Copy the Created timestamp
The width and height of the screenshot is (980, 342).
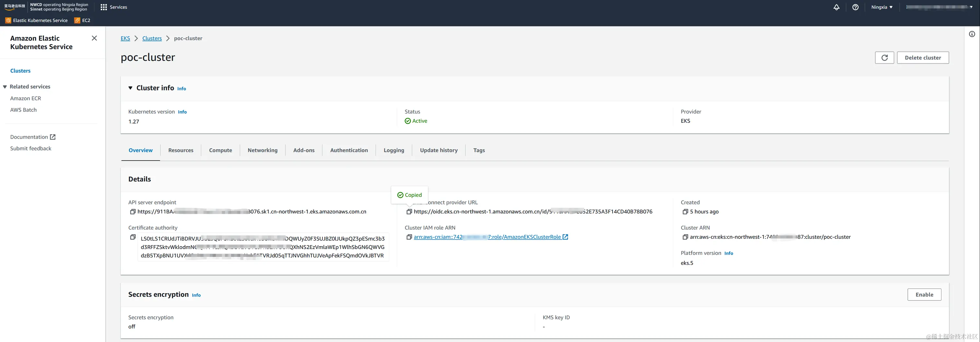[685, 212]
